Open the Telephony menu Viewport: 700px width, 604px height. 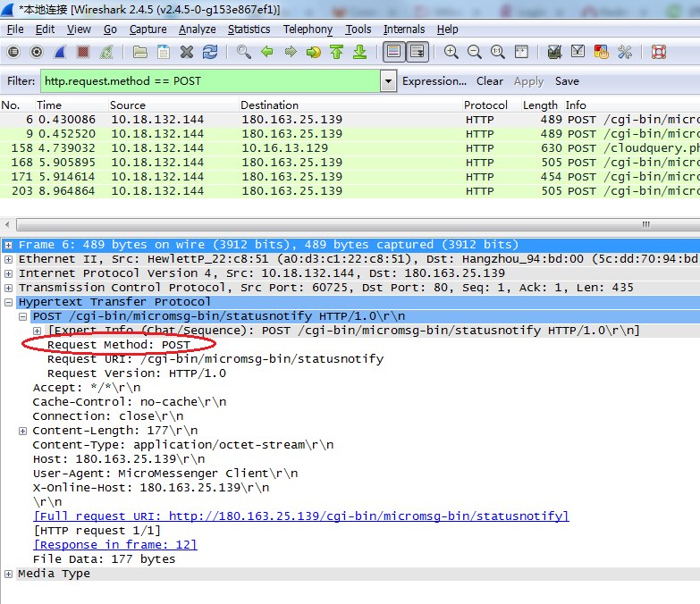click(308, 29)
